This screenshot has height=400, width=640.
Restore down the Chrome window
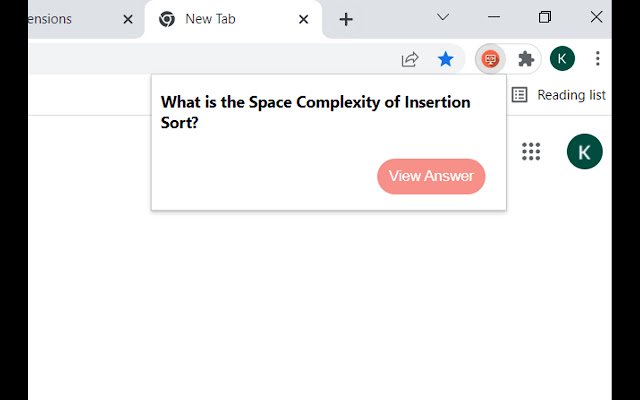(x=545, y=17)
